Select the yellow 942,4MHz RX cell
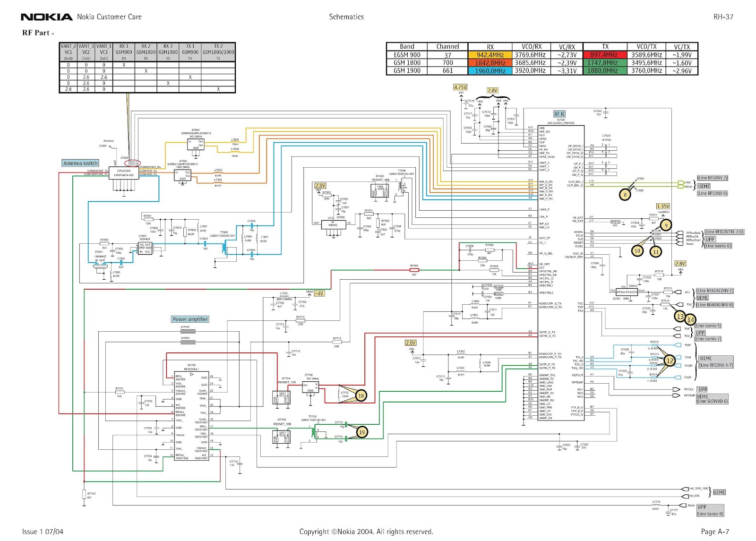This screenshot has height=541, width=756. tap(490, 55)
